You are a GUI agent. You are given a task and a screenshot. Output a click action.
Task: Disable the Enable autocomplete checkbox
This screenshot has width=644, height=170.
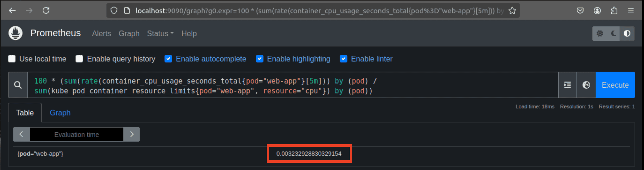168,59
